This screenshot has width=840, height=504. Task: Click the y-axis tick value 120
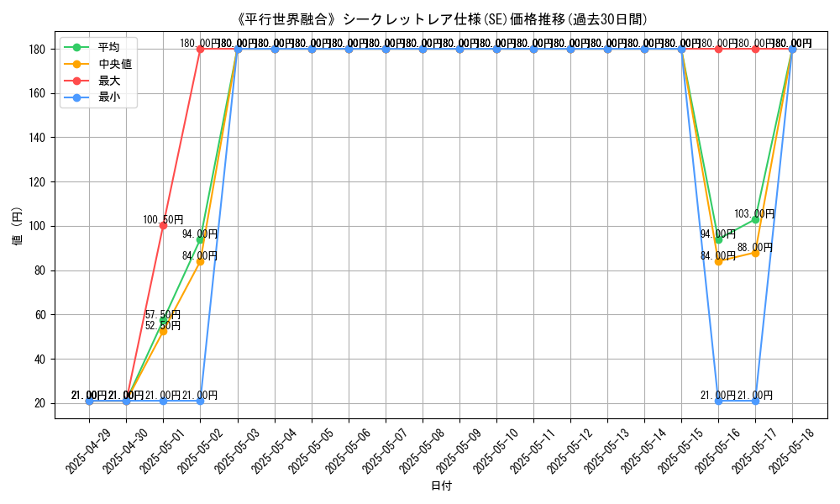pyautogui.click(x=38, y=182)
